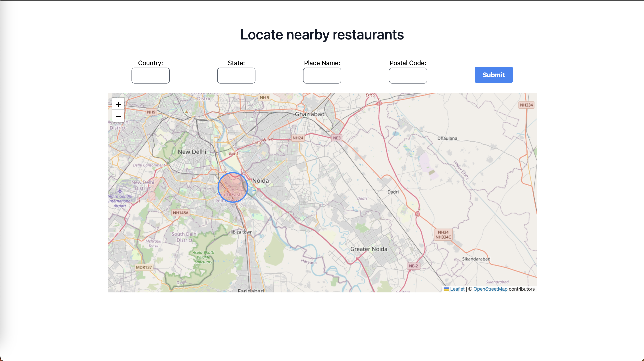Open the OpenStreetMap contributors link
This screenshot has width=644, height=361.
(x=490, y=289)
